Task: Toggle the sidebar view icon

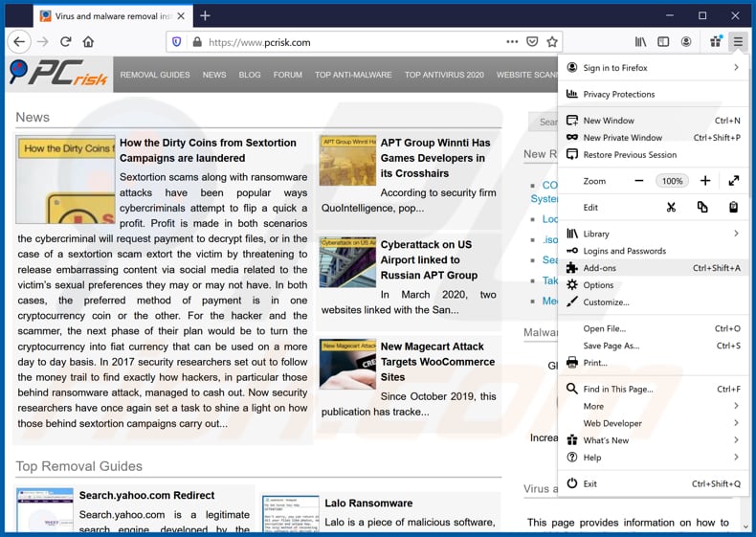Action: (663, 42)
